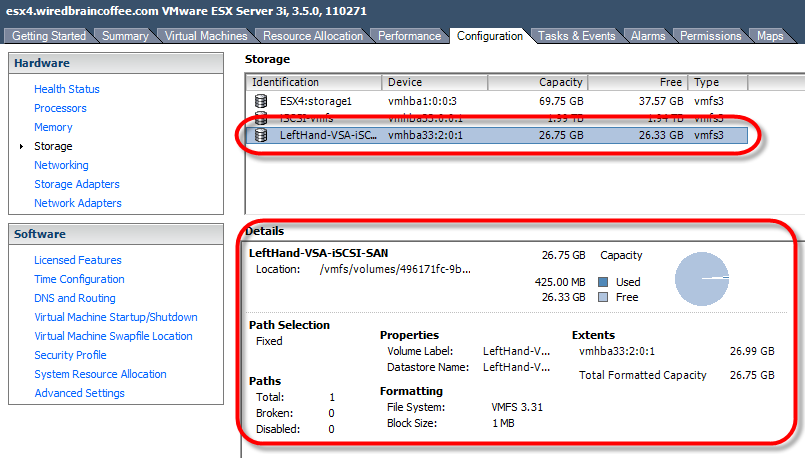Open Storage Adapters settings

[x=77, y=184]
